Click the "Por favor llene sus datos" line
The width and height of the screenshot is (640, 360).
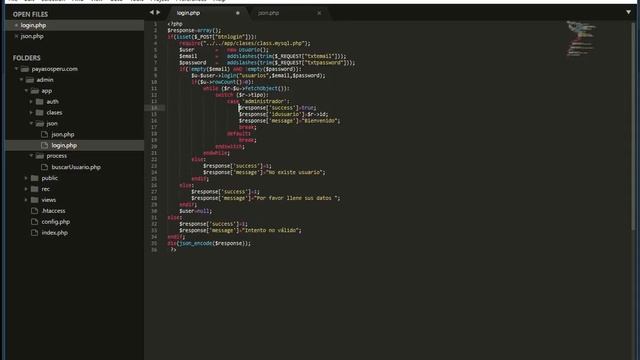pyautogui.click(x=265, y=198)
